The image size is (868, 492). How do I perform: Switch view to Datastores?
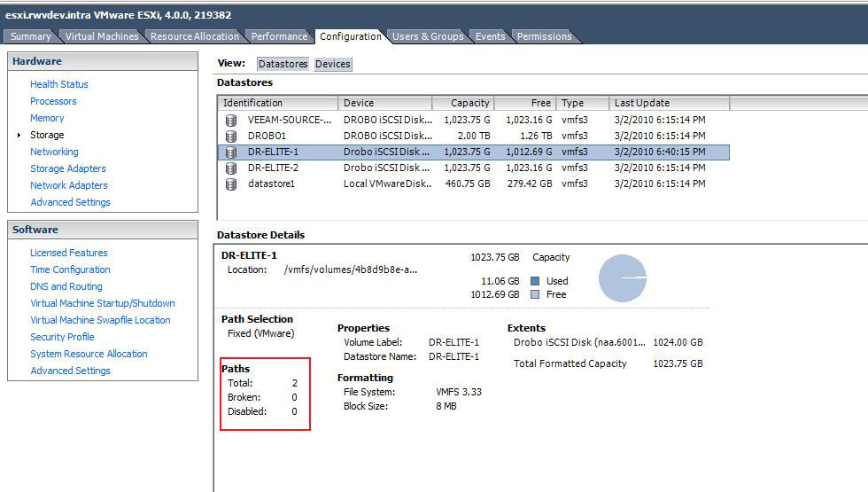pyautogui.click(x=283, y=64)
